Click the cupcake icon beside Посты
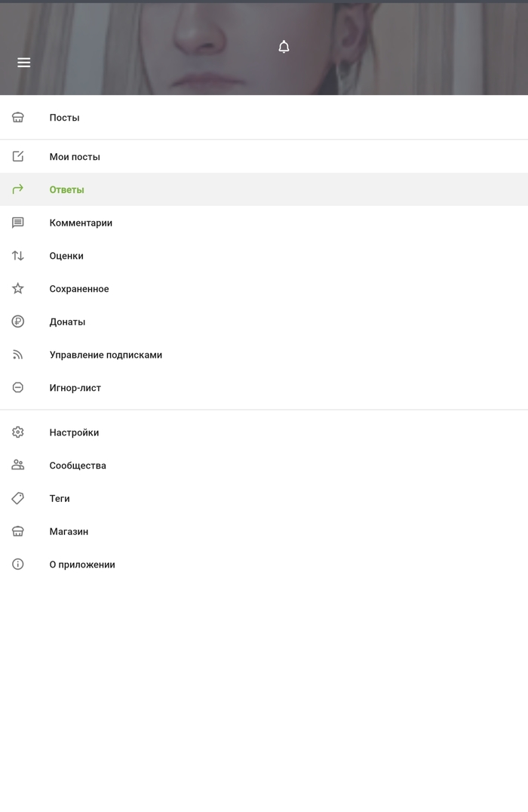 click(18, 118)
